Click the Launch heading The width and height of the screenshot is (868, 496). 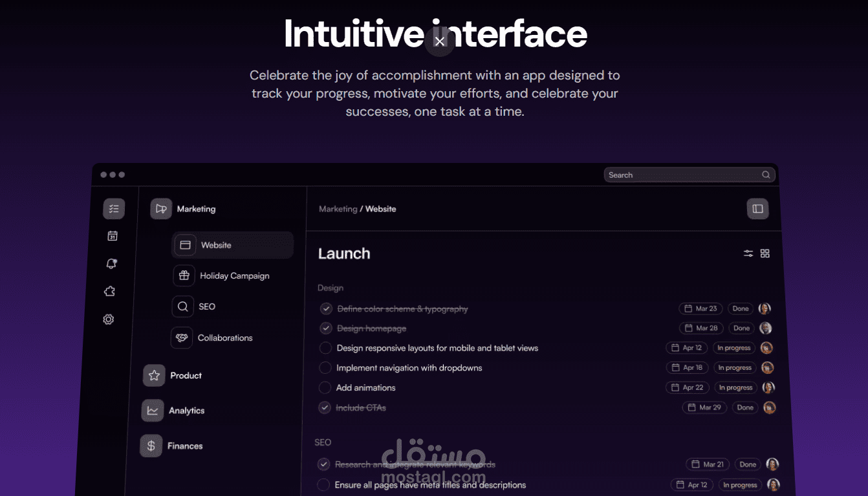(344, 253)
